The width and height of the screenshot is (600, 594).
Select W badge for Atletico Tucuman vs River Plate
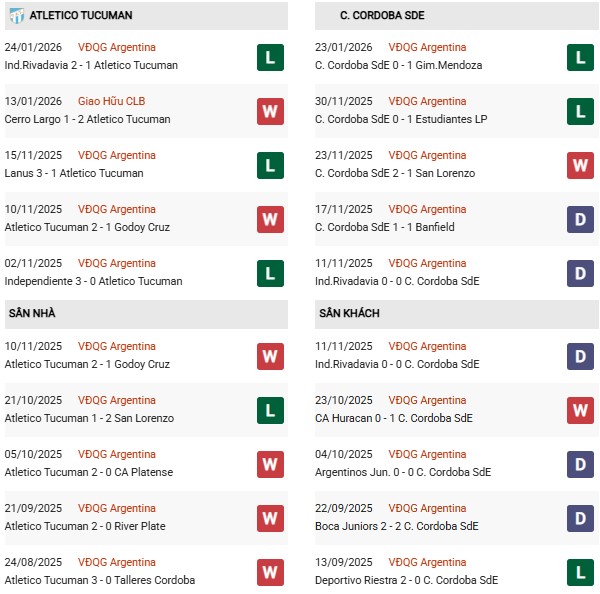pyautogui.click(x=270, y=518)
